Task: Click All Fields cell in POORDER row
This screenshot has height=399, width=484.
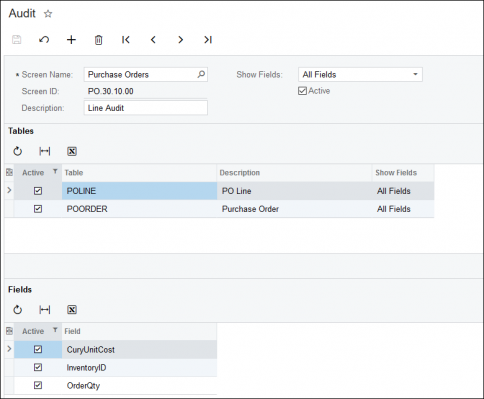Action: click(x=403, y=209)
